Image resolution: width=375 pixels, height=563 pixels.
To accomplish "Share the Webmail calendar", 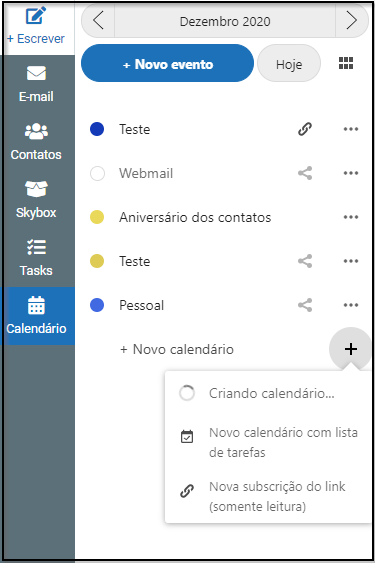I will (x=305, y=173).
